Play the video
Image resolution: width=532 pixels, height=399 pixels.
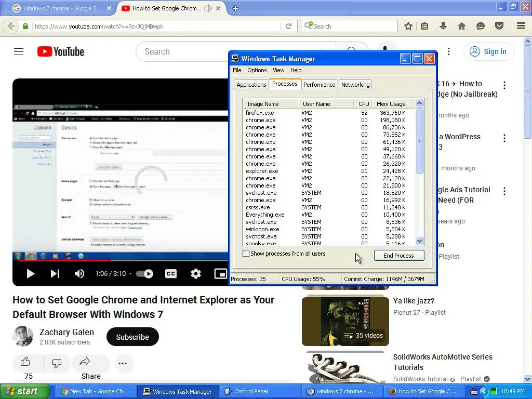[x=31, y=273]
